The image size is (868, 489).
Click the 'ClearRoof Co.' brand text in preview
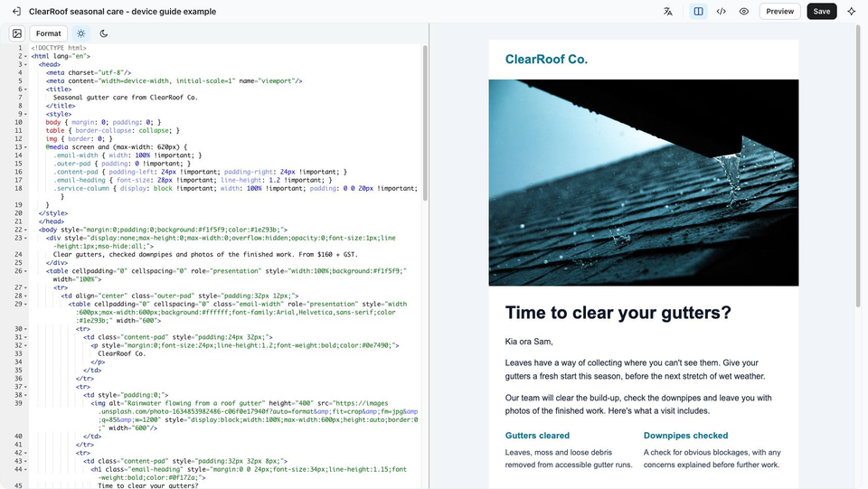[546, 59]
